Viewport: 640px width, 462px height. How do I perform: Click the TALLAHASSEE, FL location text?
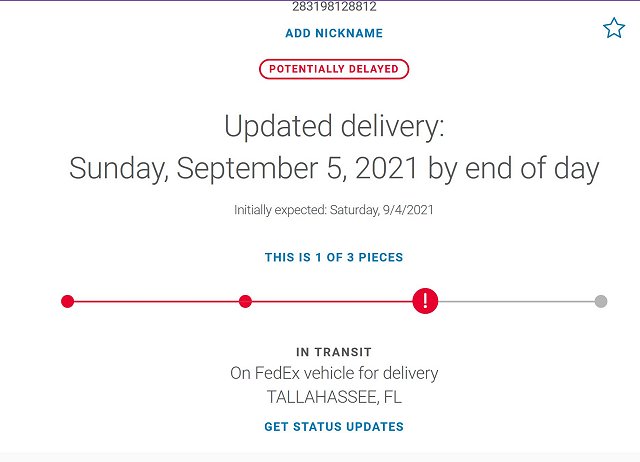(x=334, y=397)
